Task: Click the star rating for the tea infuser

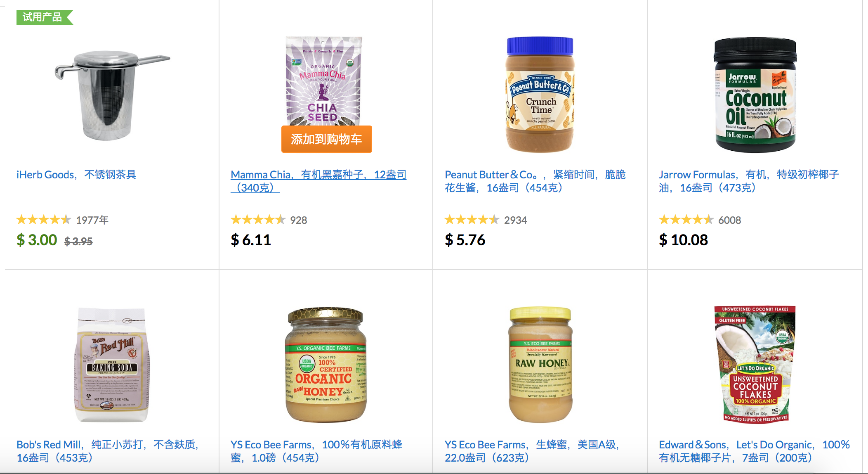Action: (44, 220)
